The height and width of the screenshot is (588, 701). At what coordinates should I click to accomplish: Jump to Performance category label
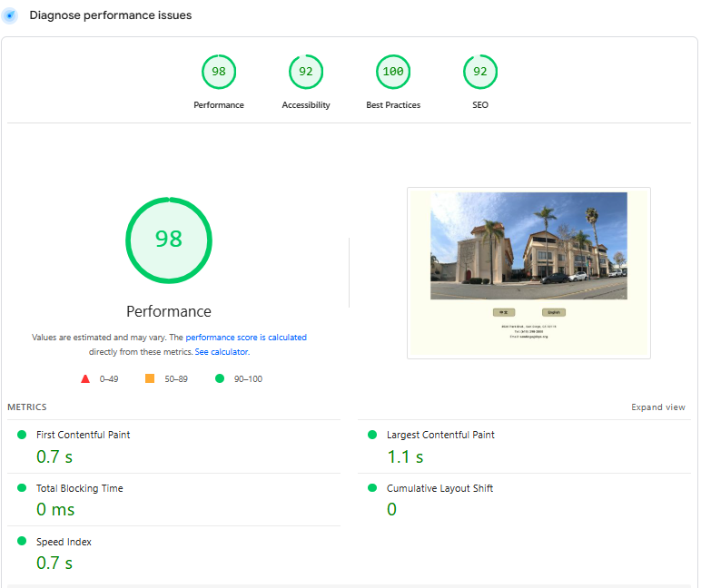219,105
